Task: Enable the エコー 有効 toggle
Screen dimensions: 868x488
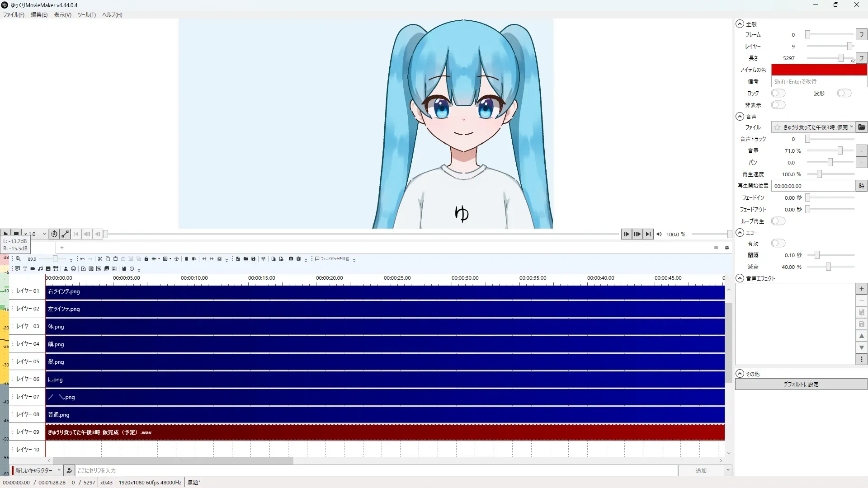Action: click(778, 244)
